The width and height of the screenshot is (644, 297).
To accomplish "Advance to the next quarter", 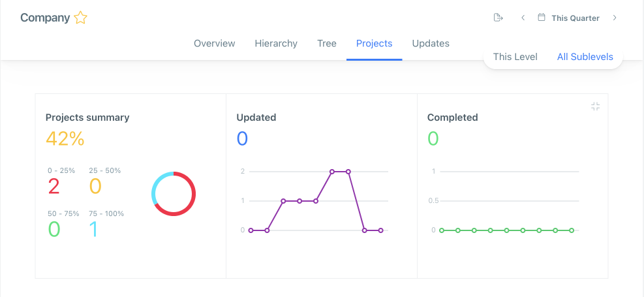I will pyautogui.click(x=615, y=18).
